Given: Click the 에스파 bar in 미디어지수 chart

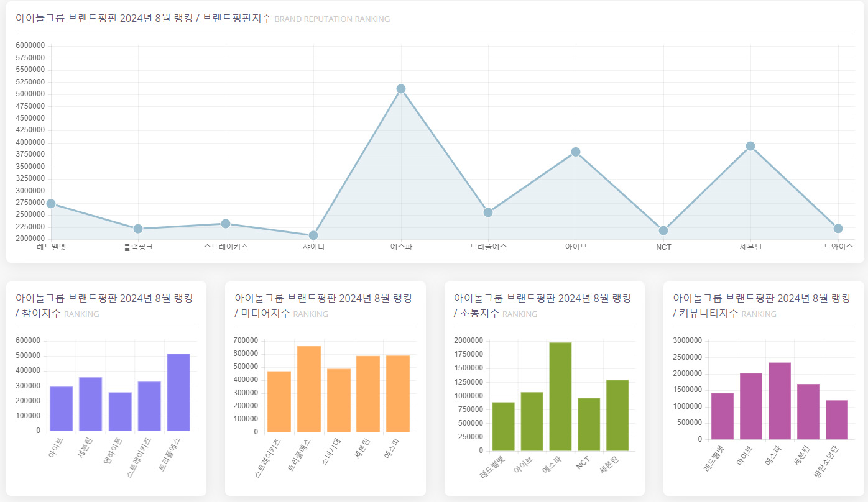Looking at the screenshot, I should [398, 394].
